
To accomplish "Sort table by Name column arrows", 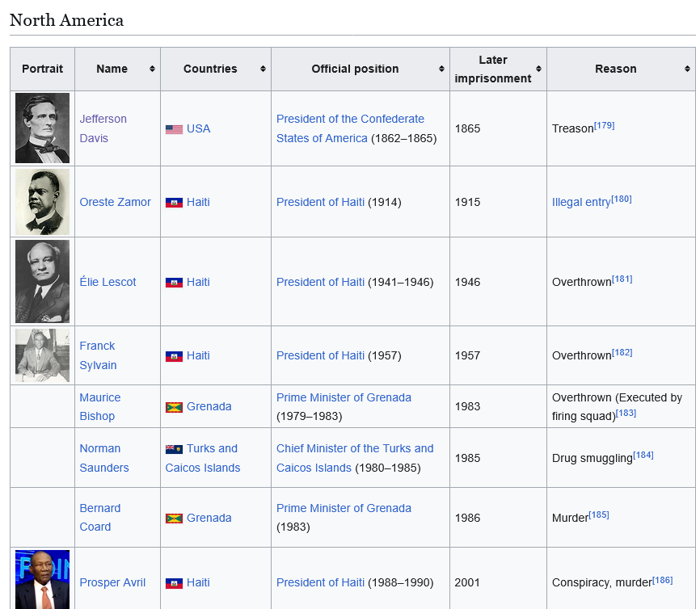I will [152, 69].
